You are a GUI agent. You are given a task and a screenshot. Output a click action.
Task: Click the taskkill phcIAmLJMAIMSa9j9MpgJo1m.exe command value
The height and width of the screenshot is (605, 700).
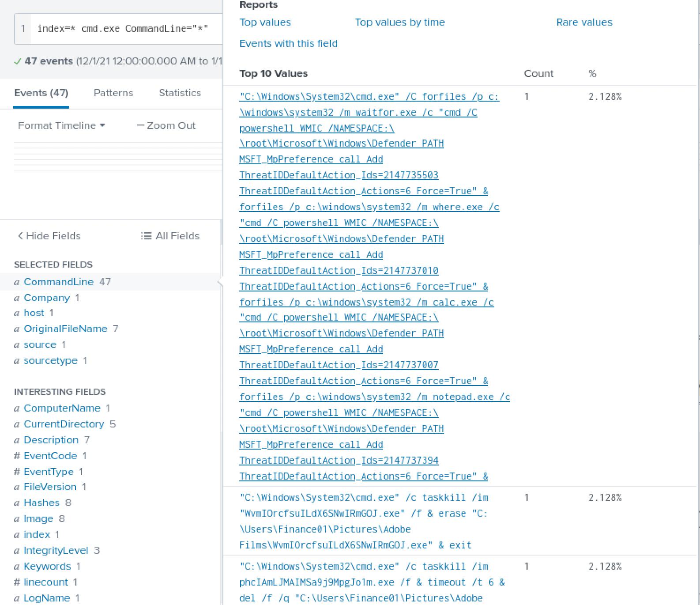[x=372, y=582]
